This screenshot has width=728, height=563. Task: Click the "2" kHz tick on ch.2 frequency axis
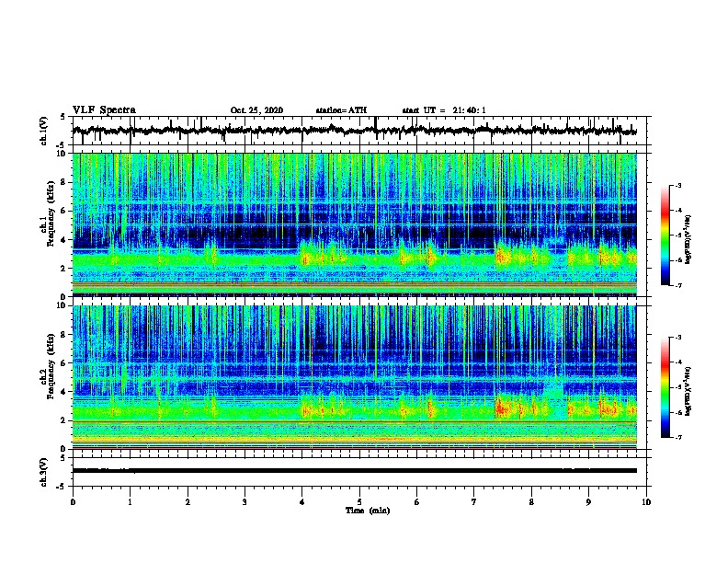pos(64,420)
